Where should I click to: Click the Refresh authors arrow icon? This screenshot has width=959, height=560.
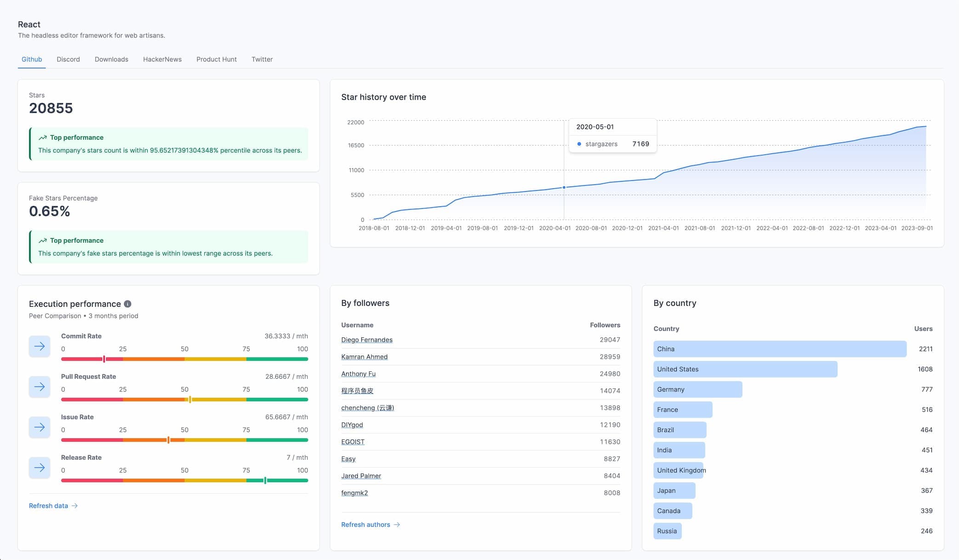[397, 525]
